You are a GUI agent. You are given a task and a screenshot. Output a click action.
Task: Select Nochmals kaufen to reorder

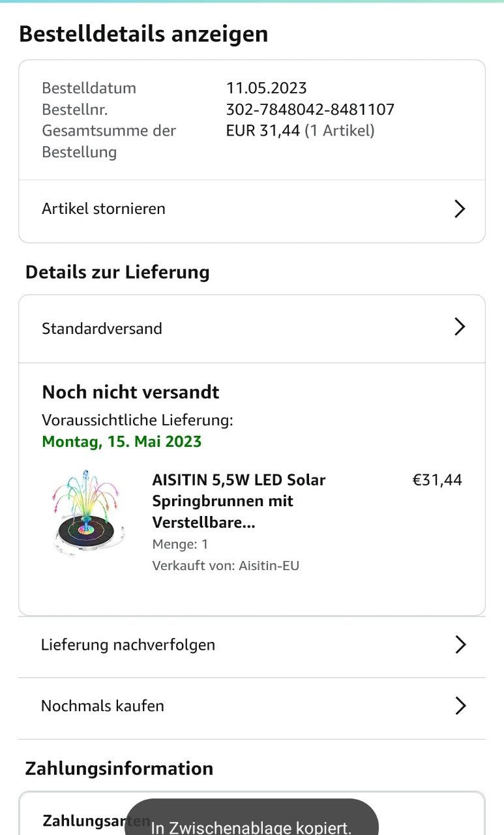[x=103, y=705]
